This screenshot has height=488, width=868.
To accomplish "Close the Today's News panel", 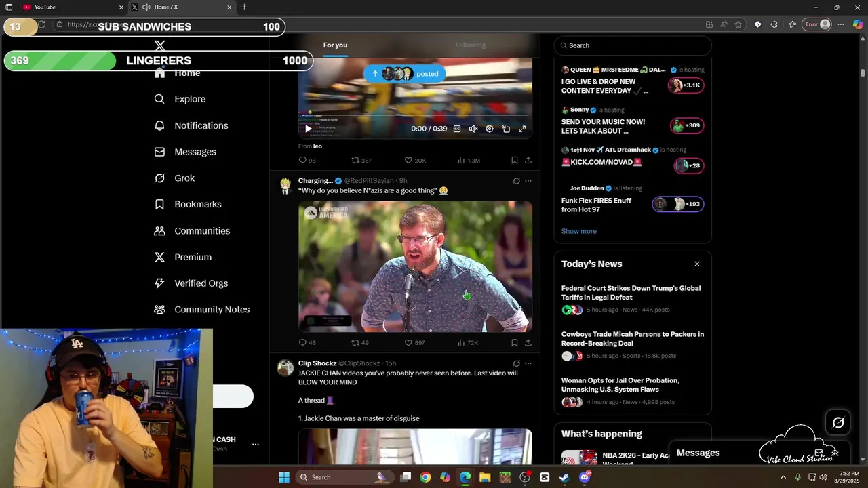I will pyautogui.click(x=696, y=264).
